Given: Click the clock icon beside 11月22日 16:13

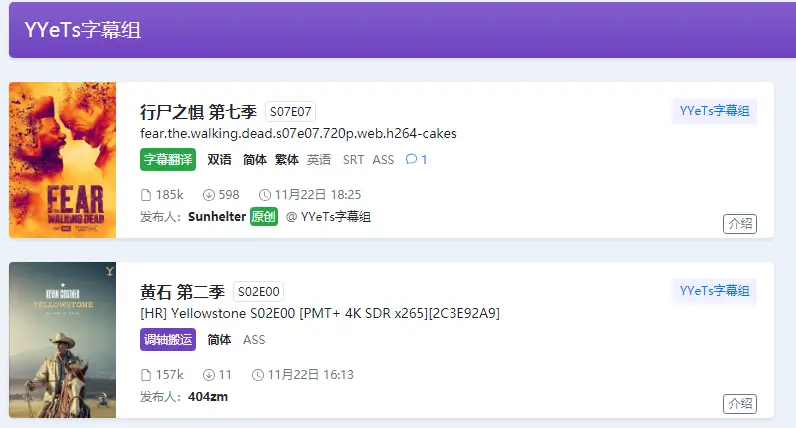Looking at the screenshot, I should coord(258,375).
